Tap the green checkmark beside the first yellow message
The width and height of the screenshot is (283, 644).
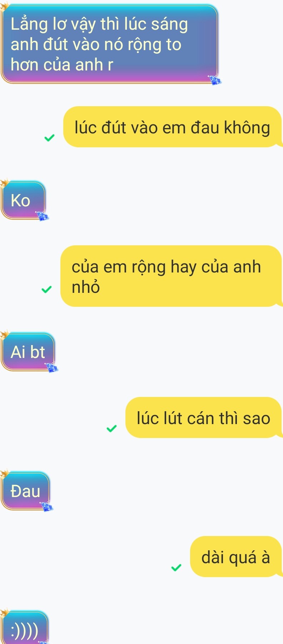point(50,137)
